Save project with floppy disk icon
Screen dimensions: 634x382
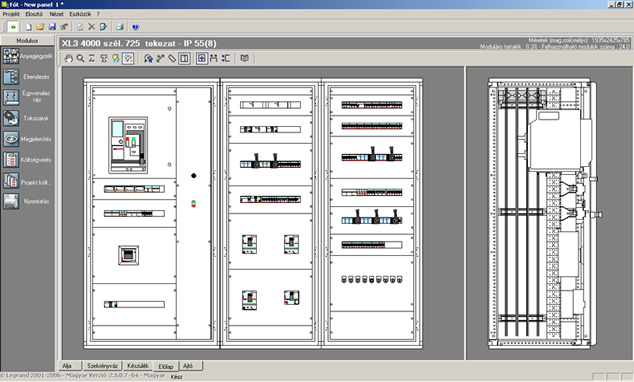52,27
